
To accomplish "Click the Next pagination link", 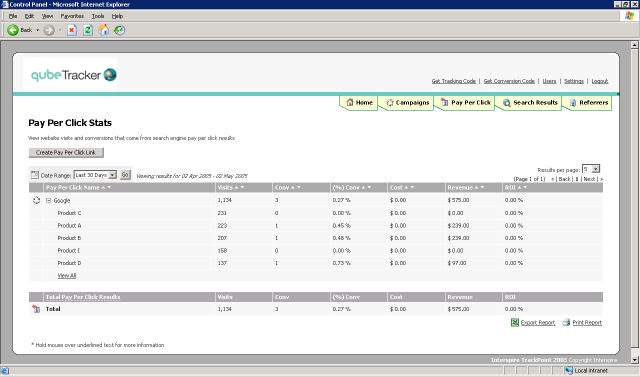I will pos(589,179).
